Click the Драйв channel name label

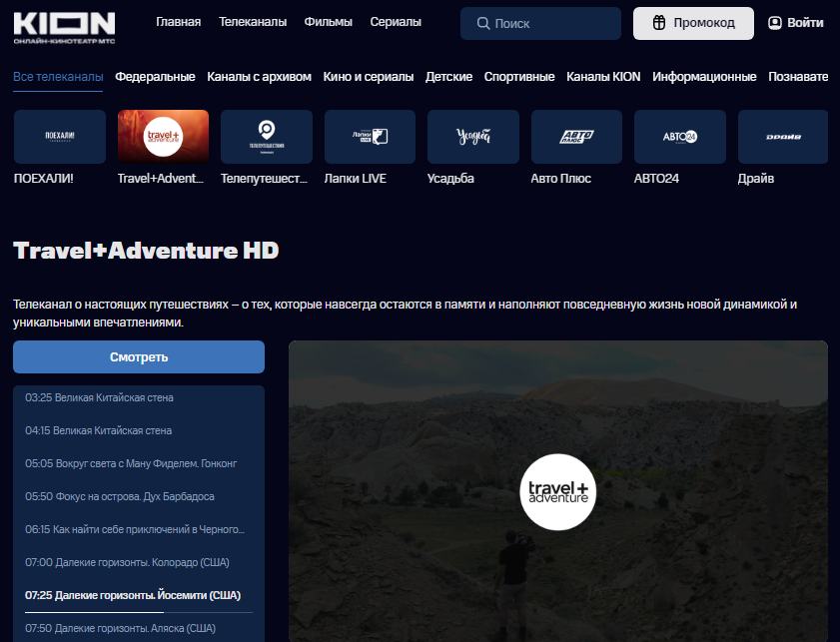click(756, 179)
